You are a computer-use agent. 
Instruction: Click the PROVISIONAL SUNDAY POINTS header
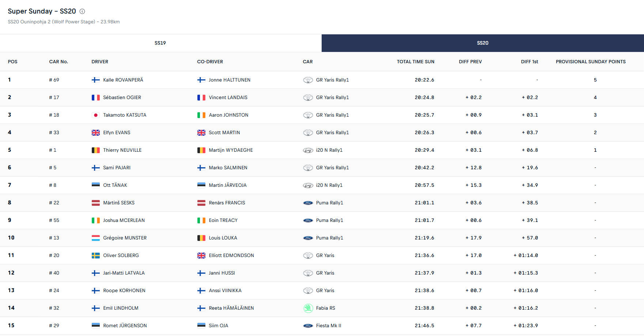(591, 62)
